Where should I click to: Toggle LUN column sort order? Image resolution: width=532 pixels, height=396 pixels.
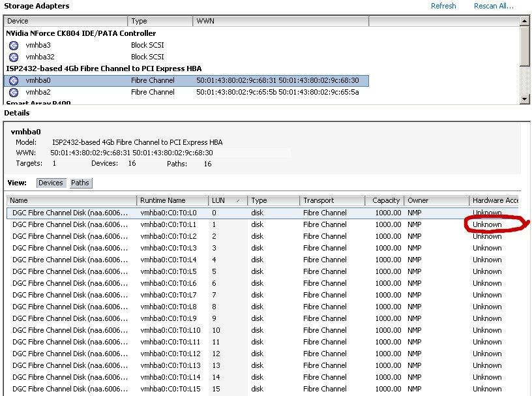tap(228, 200)
